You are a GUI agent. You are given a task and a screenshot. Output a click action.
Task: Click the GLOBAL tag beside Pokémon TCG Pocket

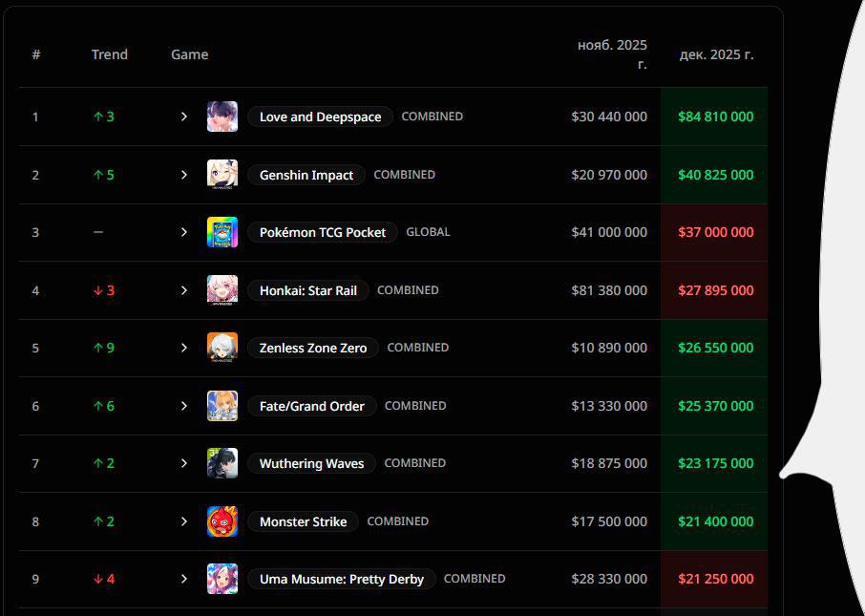point(428,232)
